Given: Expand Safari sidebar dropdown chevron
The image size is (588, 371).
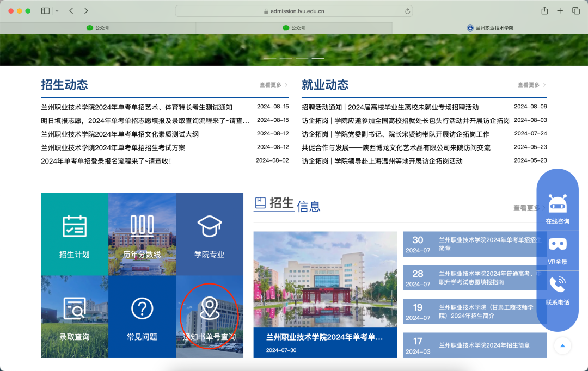Looking at the screenshot, I should pos(57,11).
